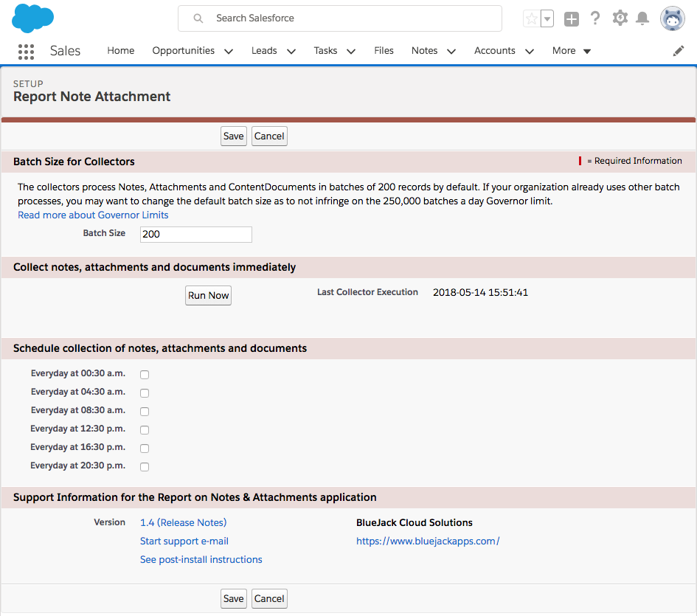The image size is (697, 616).
Task: Open the notifications bell icon
Action: coord(642,18)
